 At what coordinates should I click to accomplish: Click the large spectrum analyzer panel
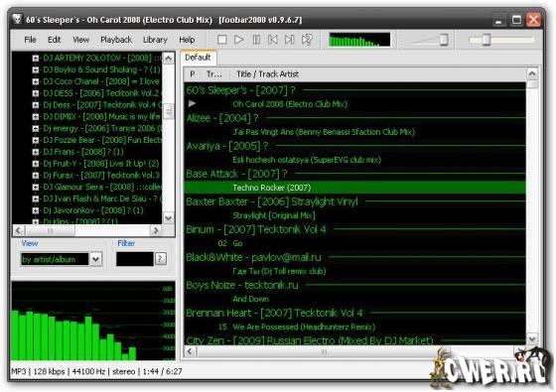pyautogui.click(x=93, y=322)
